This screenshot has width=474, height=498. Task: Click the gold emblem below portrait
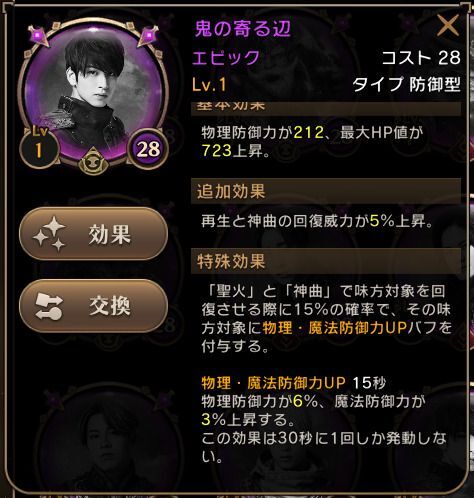coord(93,161)
